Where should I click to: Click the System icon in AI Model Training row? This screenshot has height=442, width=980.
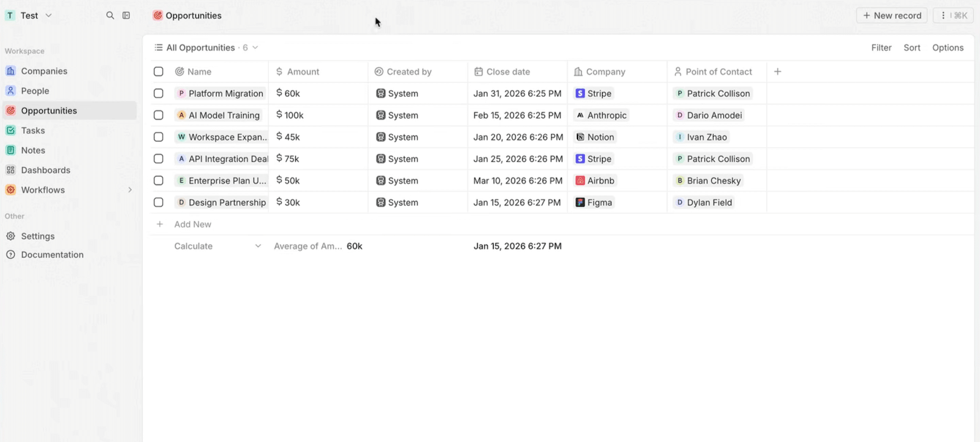[x=381, y=115]
